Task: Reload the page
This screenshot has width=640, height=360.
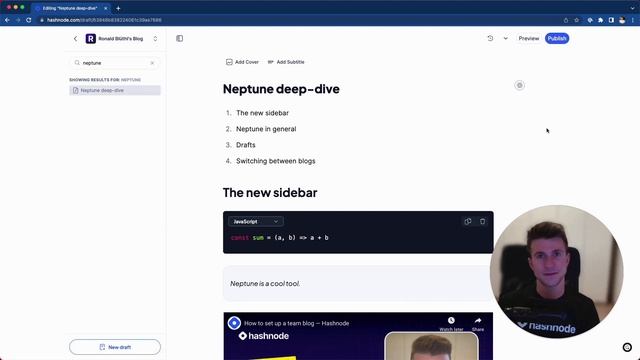Action: click(29, 20)
